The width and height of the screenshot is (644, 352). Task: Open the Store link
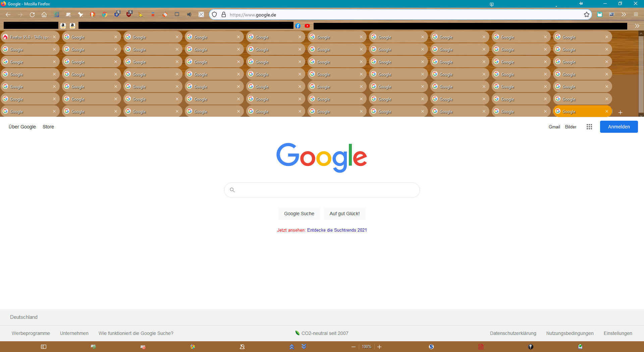48,127
